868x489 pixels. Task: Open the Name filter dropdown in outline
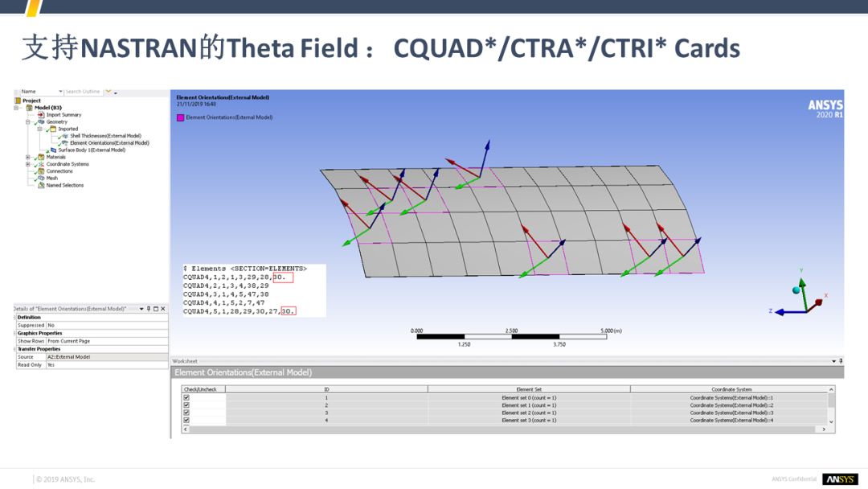click(x=60, y=92)
